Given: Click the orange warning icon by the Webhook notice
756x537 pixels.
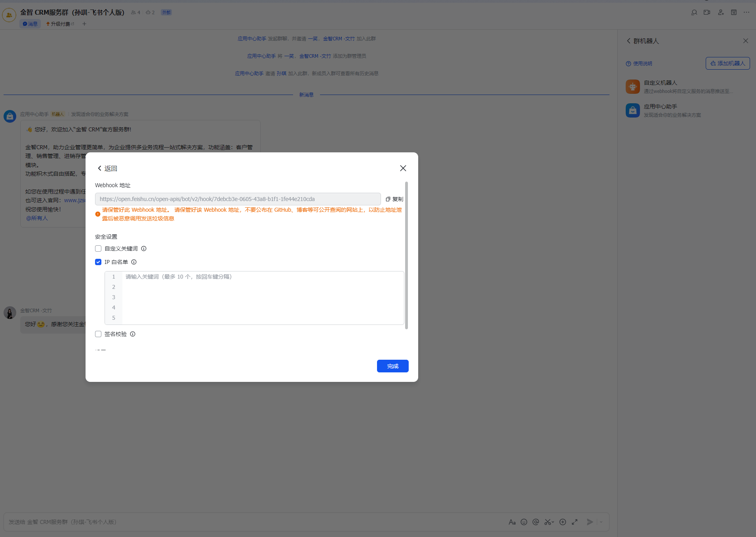Looking at the screenshot, I should [x=98, y=214].
